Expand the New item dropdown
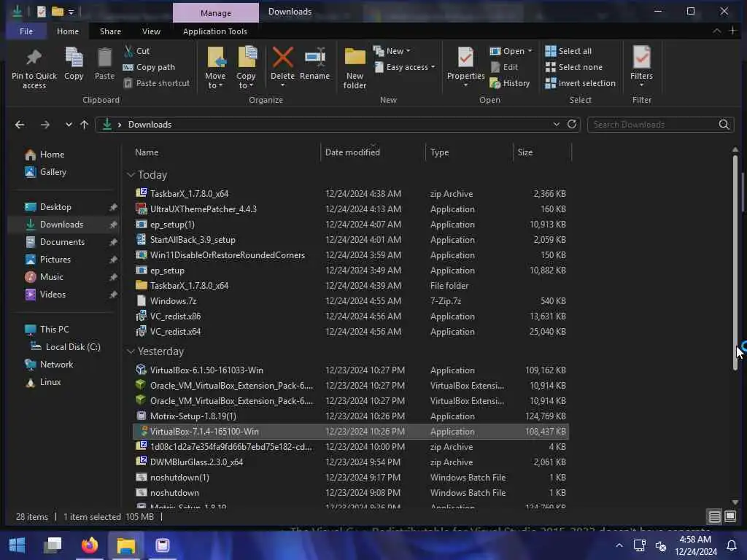 point(408,51)
